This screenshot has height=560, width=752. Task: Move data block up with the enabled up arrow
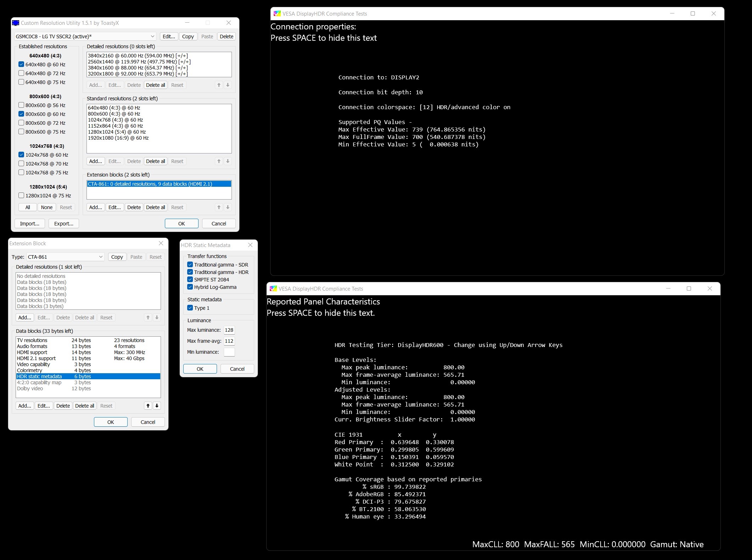click(x=148, y=406)
